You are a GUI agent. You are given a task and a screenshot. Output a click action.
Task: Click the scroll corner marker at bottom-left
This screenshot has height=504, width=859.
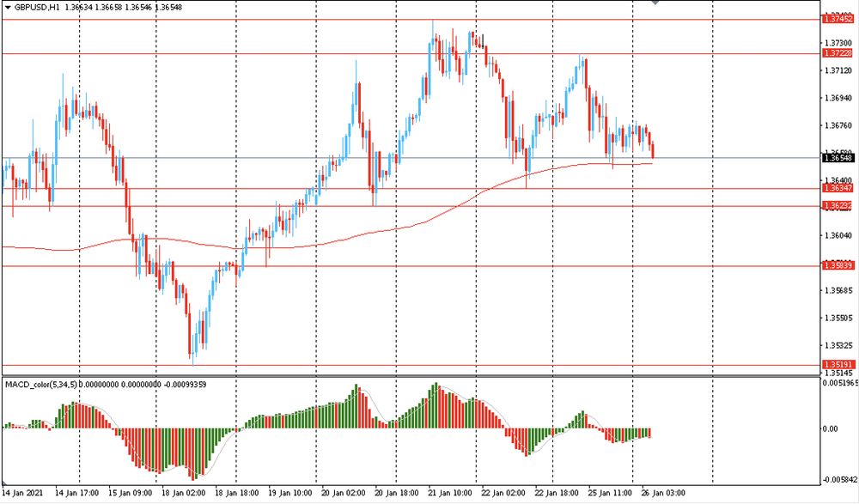[x=3, y=483]
